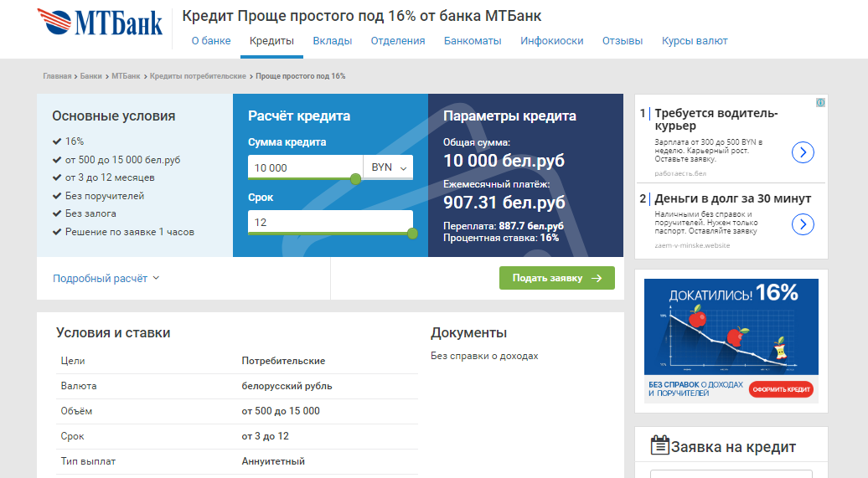Click the Без справки о доходах text
This screenshot has width=868, height=478.
point(484,356)
